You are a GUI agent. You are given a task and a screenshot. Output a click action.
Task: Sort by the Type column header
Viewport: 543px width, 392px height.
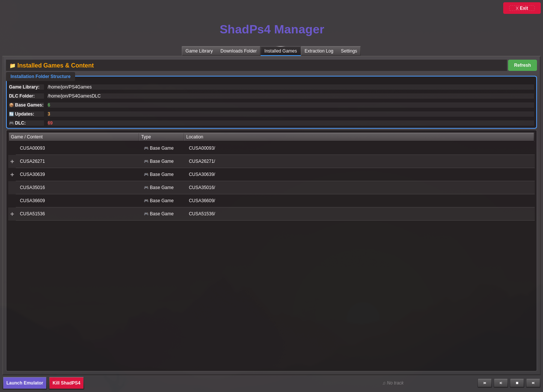(161, 137)
